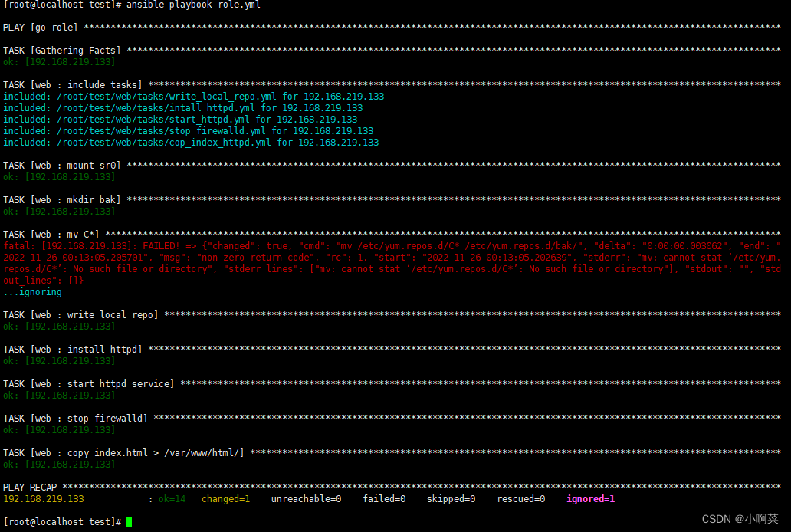The image size is (791, 532).
Task: Select the start httpd service task heading
Action: tap(84, 383)
